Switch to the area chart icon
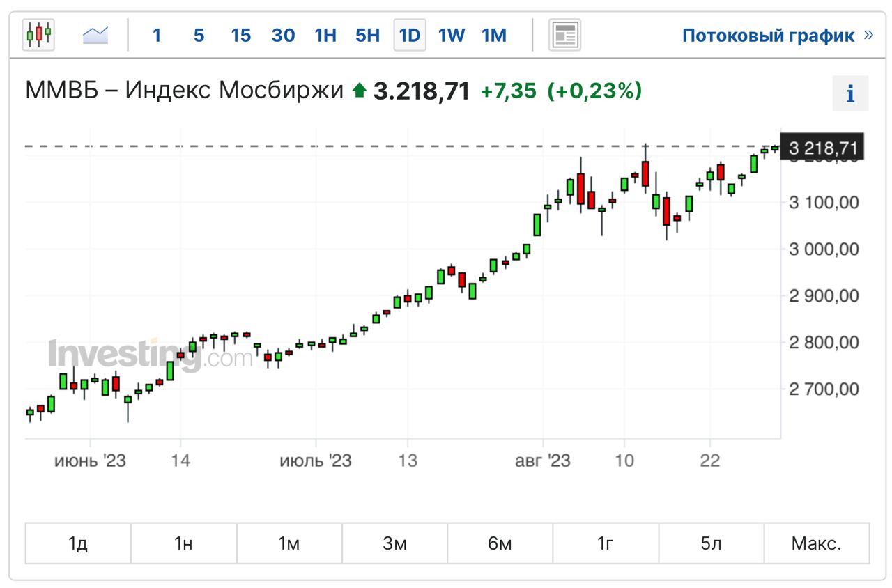 click(x=95, y=34)
